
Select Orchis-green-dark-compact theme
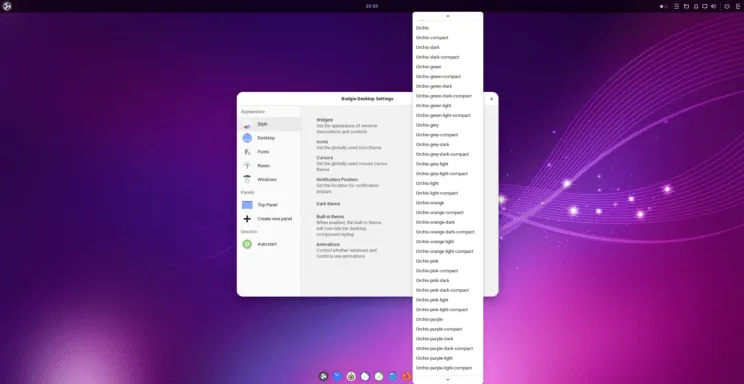[x=448, y=96]
